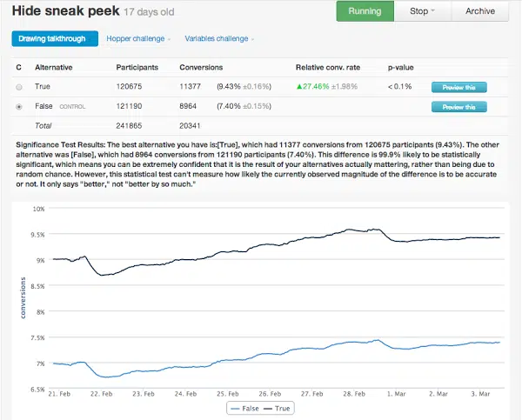The width and height of the screenshot is (522, 420).
Task: Click the Hide sneak peek title
Action: 65,11
